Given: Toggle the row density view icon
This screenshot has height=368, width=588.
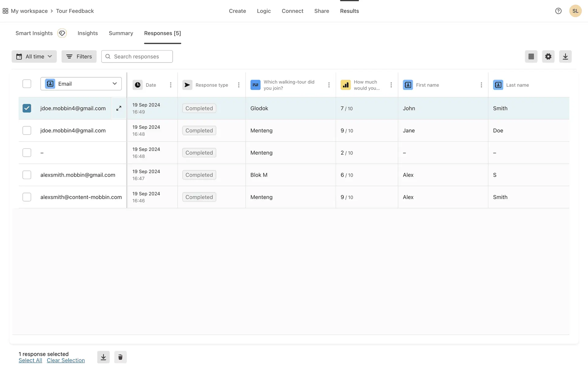Looking at the screenshot, I should [531, 56].
